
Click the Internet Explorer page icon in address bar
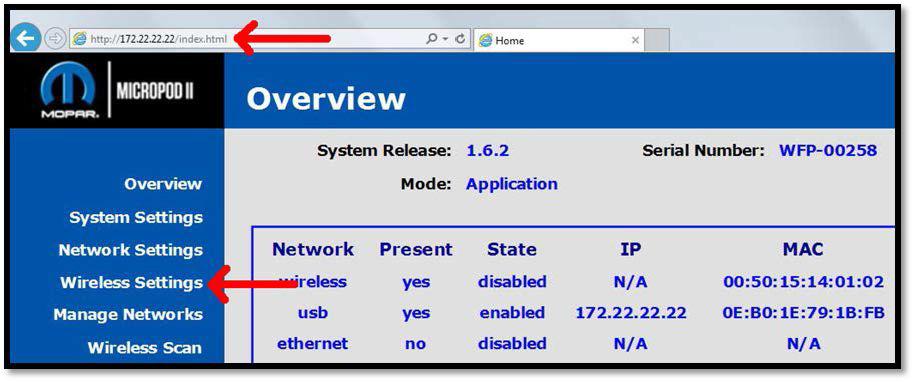(79, 39)
